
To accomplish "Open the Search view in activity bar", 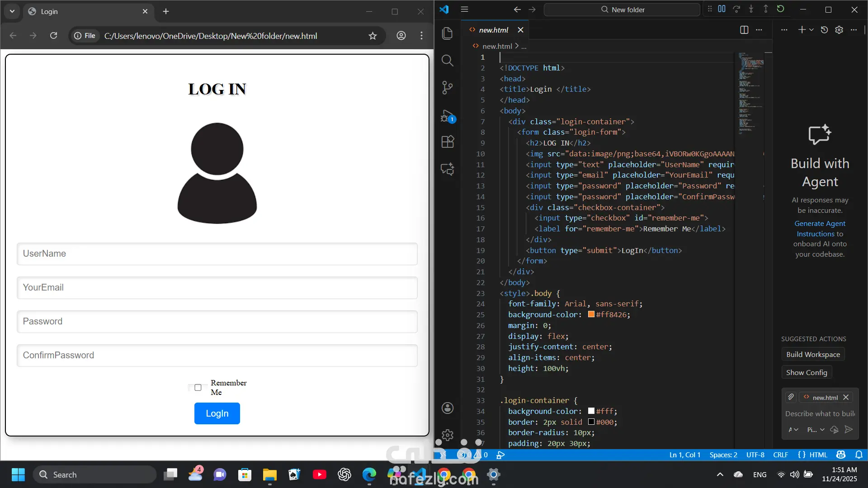I will coord(447,61).
